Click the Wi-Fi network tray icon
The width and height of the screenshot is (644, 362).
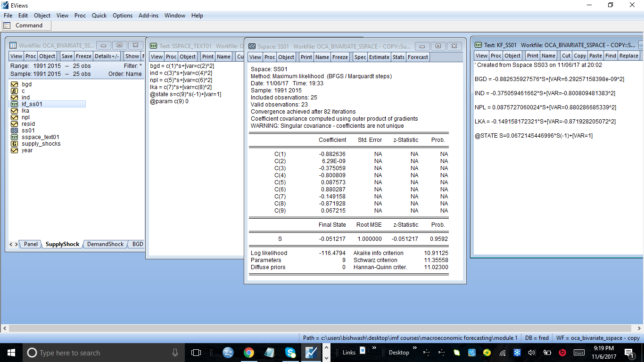tap(503, 353)
